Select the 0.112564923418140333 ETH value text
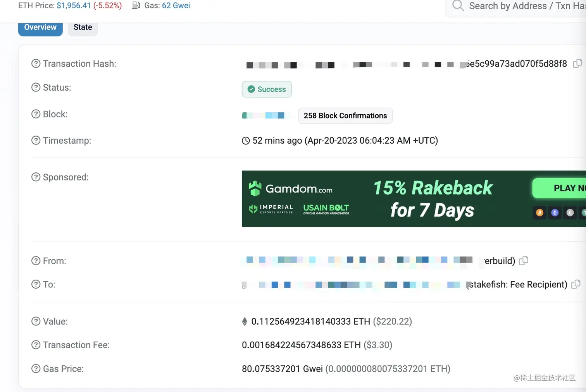The height and width of the screenshot is (392, 586). 311,322
